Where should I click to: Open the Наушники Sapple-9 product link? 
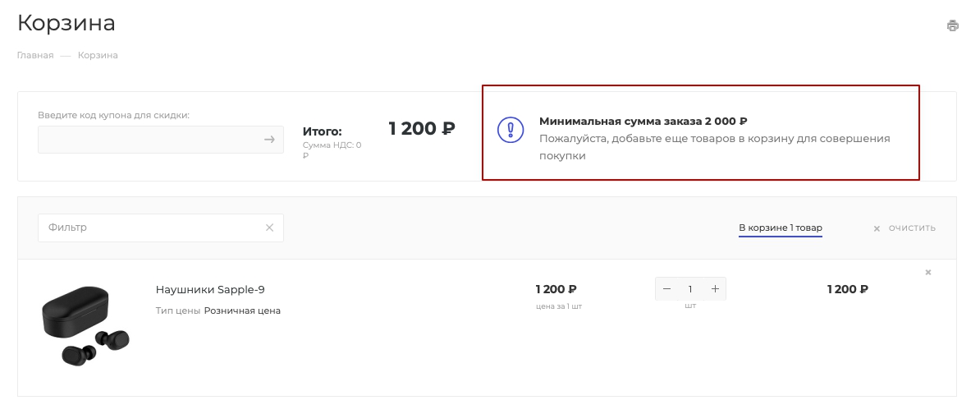tap(210, 289)
